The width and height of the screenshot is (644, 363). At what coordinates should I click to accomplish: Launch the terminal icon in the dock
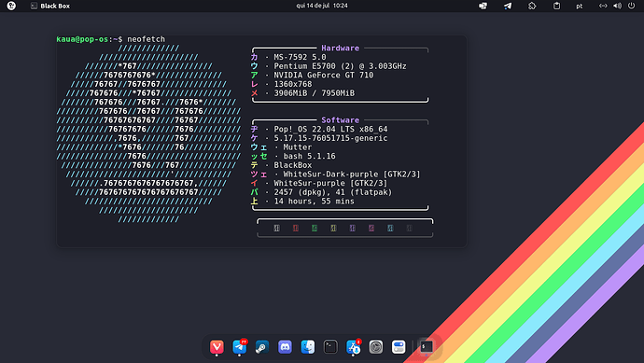point(330,347)
